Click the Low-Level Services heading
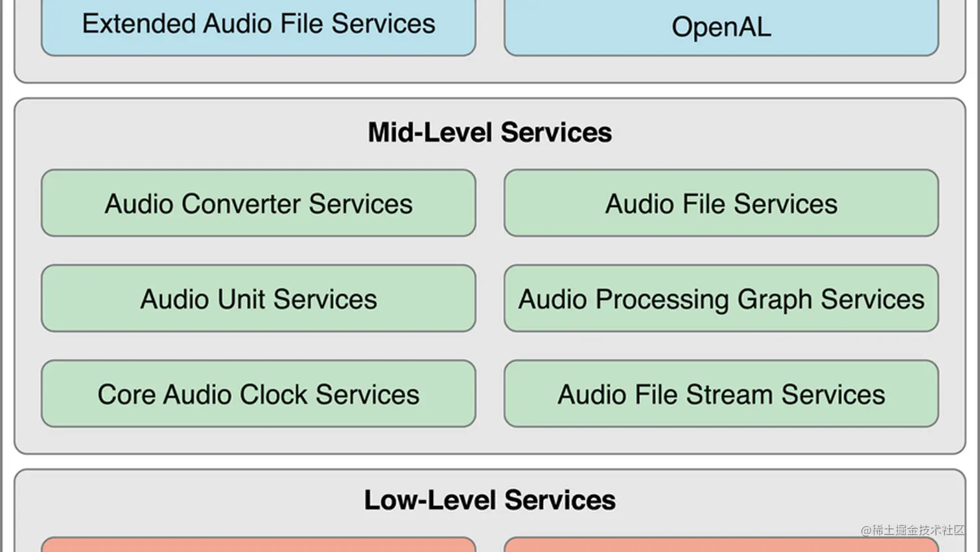This screenshot has width=980, height=552. click(x=489, y=500)
